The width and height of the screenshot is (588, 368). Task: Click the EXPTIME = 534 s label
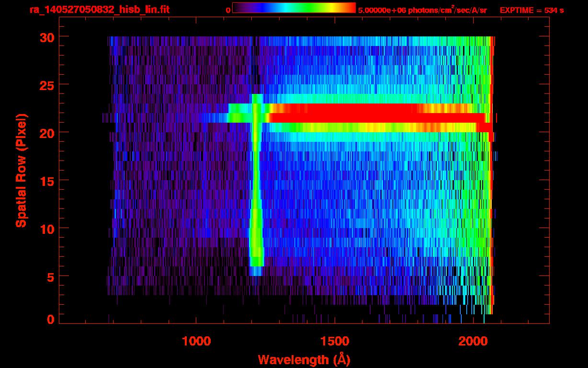[x=531, y=10]
